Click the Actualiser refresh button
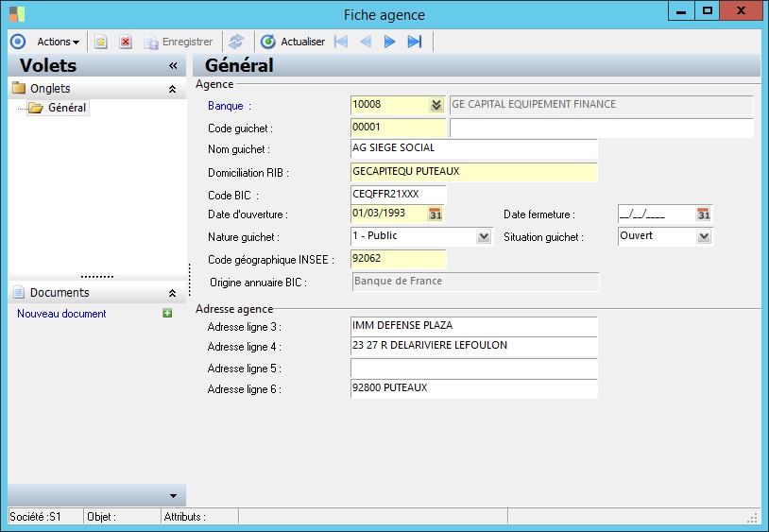Image resolution: width=769 pixels, height=532 pixels. (x=293, y=42)
